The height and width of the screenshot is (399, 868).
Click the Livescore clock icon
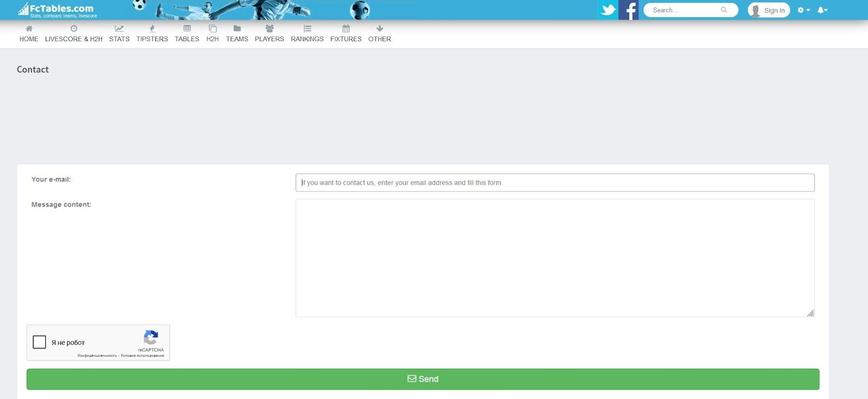(x=74, y=28)
